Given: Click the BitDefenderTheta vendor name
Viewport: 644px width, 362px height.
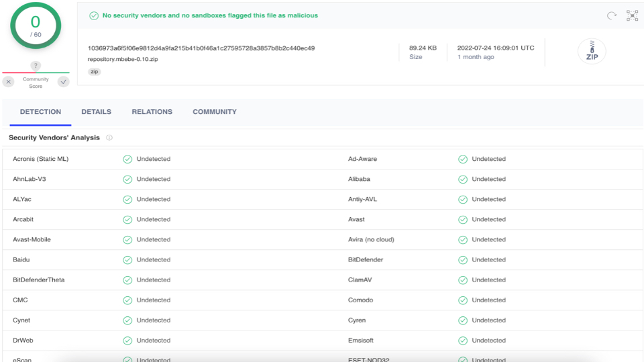Looking at the screenshot, I should pos(39,280).
